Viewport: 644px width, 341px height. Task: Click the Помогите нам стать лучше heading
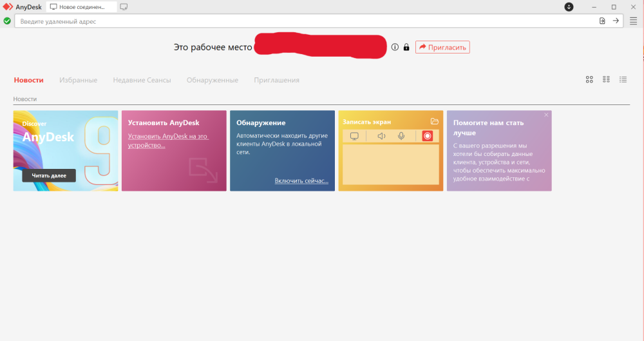(488, 128)
